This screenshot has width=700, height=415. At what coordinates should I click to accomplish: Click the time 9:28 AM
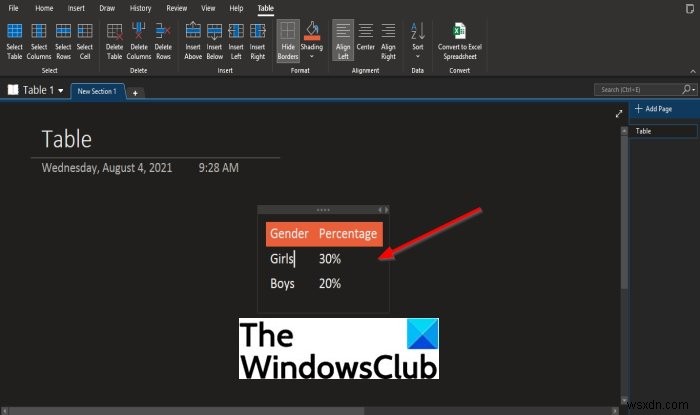click(219, 168)
